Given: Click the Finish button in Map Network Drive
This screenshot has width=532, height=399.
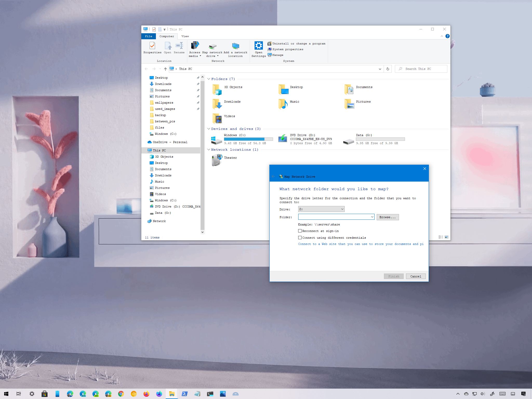Looking at the screenshot, I should 394,276.
